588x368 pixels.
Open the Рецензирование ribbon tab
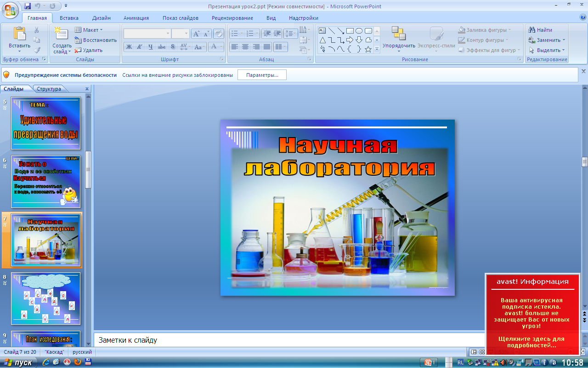(x=232, y=18)
